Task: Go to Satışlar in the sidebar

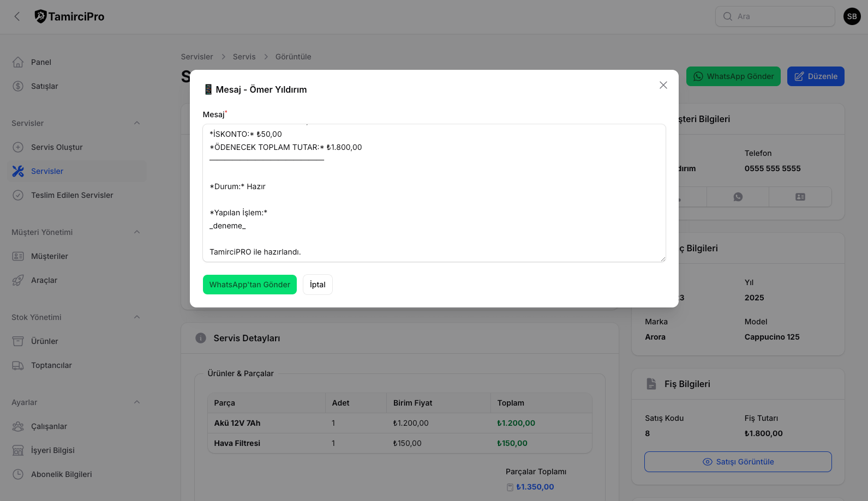Action: click(44, 86)
